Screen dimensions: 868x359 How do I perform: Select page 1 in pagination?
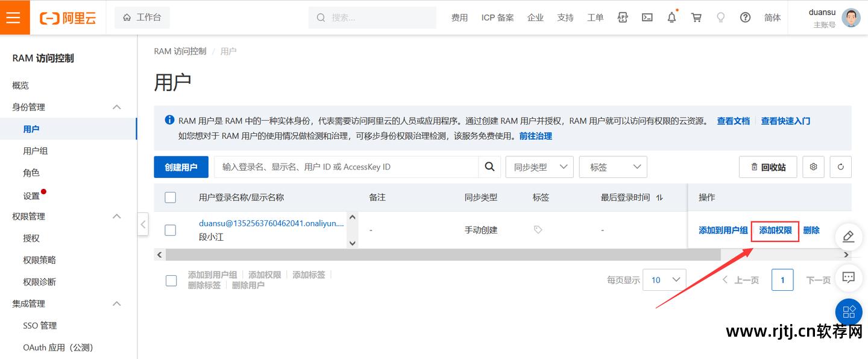(x=782, y=280)
